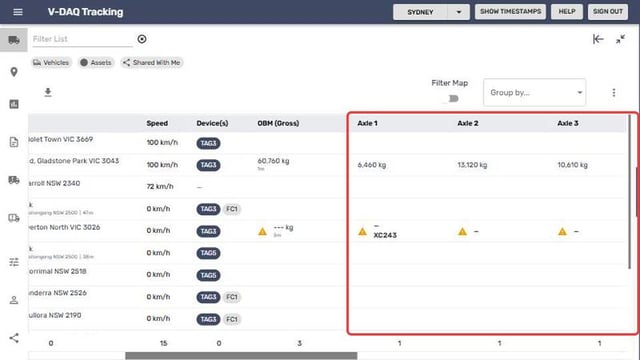Image resolution: width=640 pixels, height=360 pixels.
Task: Click the exit fullscreen collapse icon
Action: click(620, 39)
